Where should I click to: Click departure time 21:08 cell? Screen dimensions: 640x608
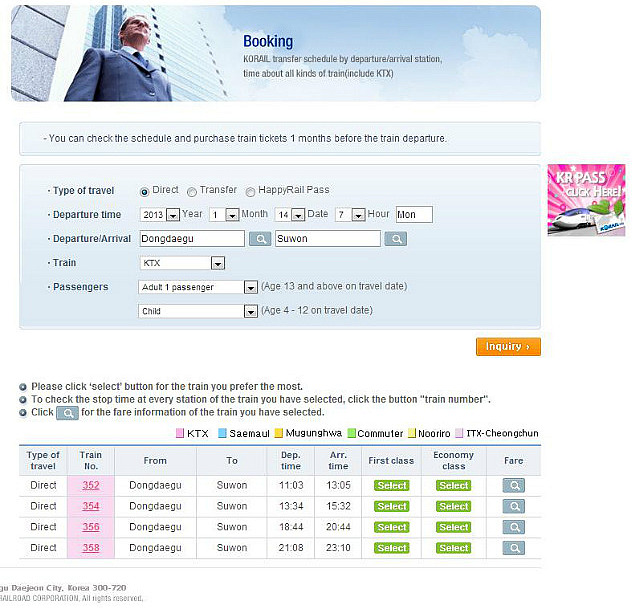(x=291, y=548)
